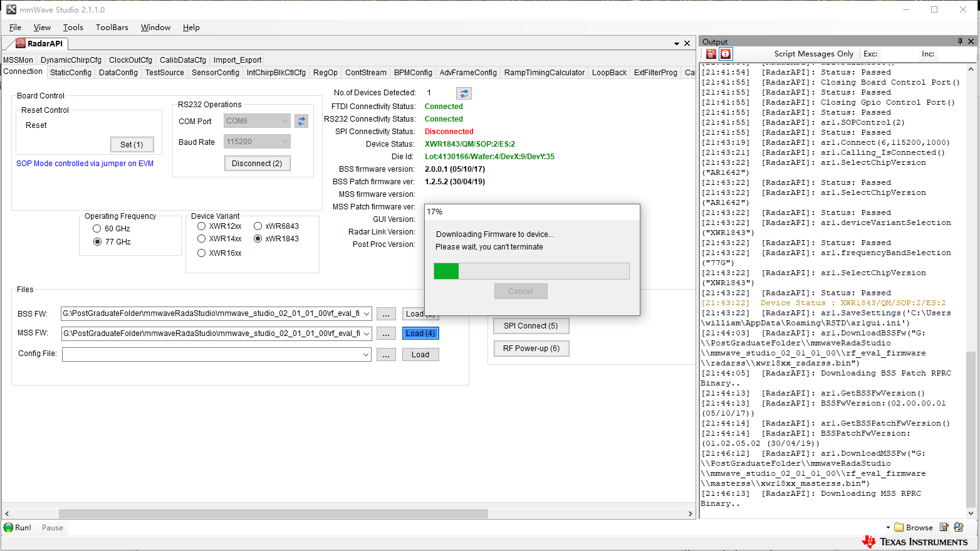The width and height of the screenshot is (980, 551).
Task: Refresh the COM port list
Action: click(x=301, y=121)
